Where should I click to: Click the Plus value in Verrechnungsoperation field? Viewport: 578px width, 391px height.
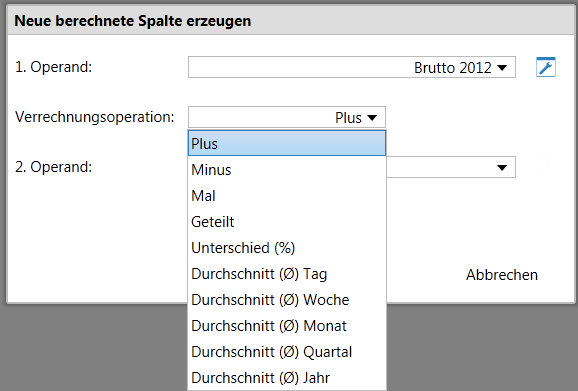tap(348, 118)
